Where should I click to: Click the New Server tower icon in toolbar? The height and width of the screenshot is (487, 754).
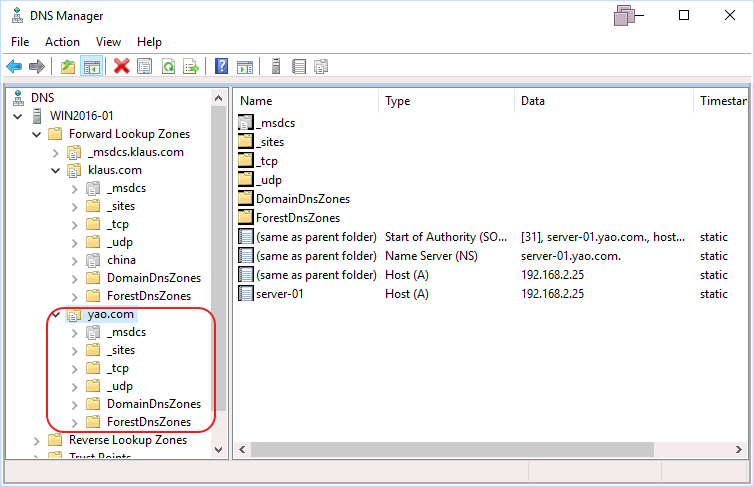coord(276,66)
